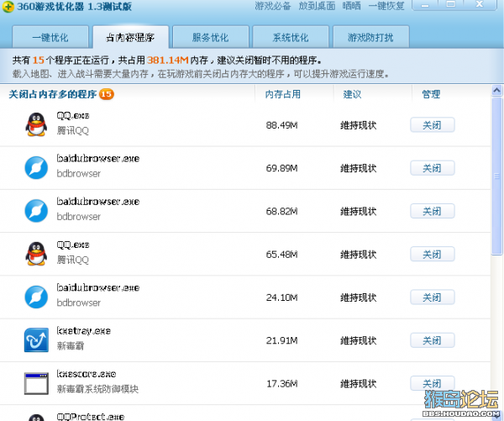This screenshot has width=504, height=421.
Task: Click the kxetray.exe process name
Action: coord(83,330)
